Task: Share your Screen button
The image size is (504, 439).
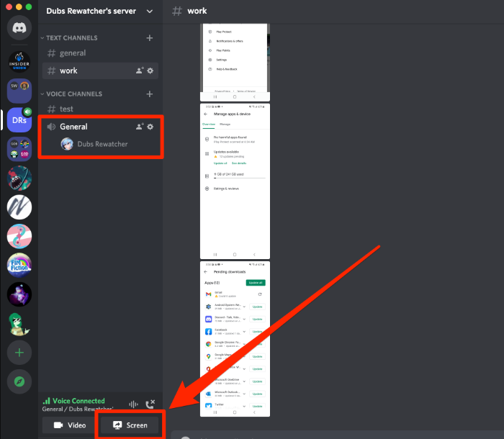Action: (x=130, y=425)
